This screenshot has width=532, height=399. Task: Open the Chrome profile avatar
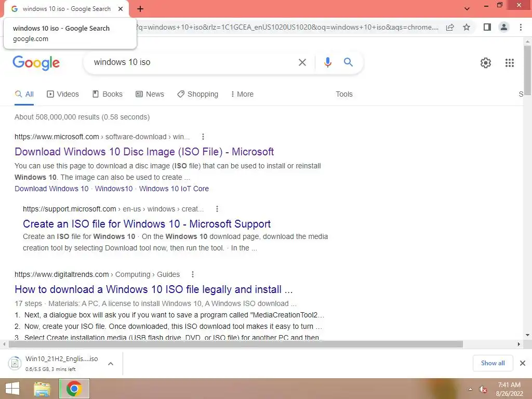pyautogui.click(x=504, y=27)
